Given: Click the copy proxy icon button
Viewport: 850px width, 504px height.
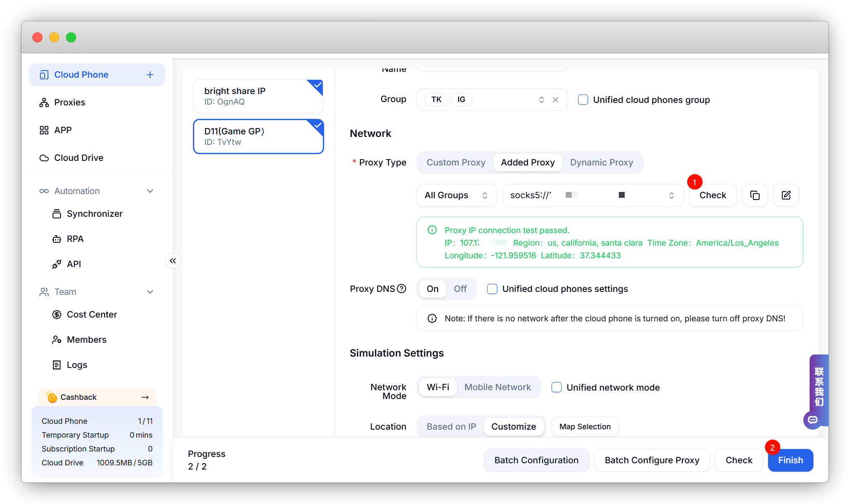Looking at the screenshot, I should tap(755, 195).
